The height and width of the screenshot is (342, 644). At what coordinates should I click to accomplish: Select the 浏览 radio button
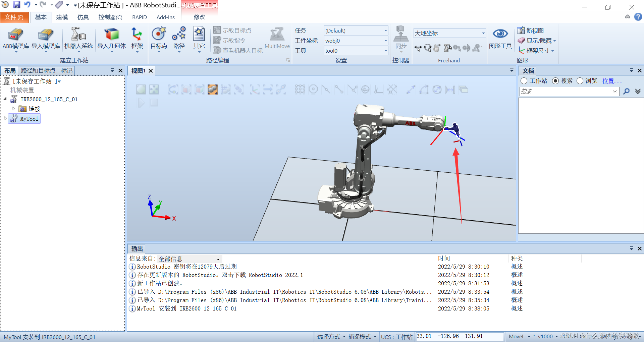(580, 81)
